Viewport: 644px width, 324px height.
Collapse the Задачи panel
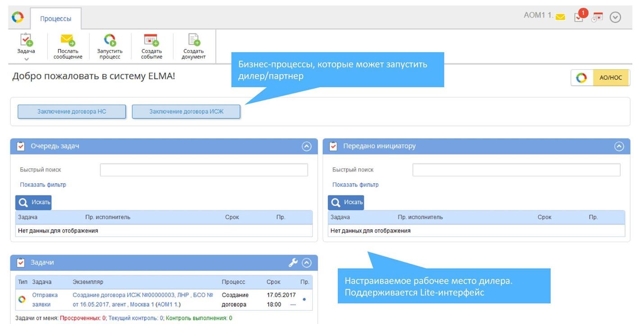pos(307,263)
